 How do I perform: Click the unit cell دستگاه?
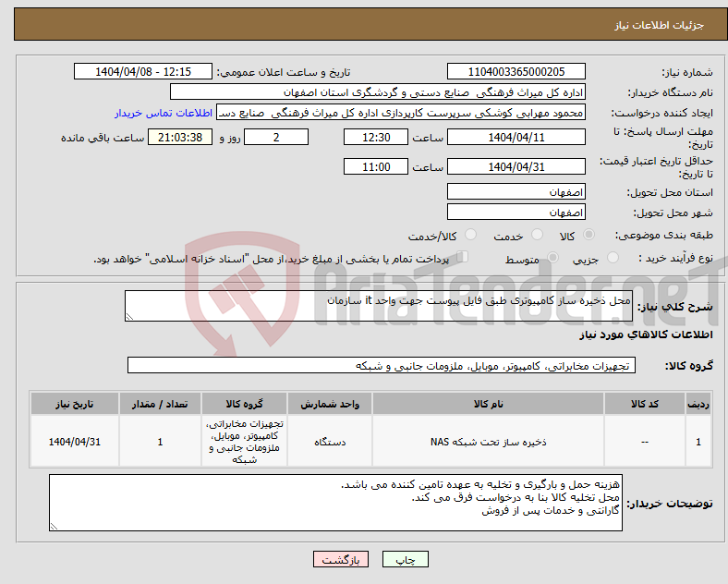330,442
